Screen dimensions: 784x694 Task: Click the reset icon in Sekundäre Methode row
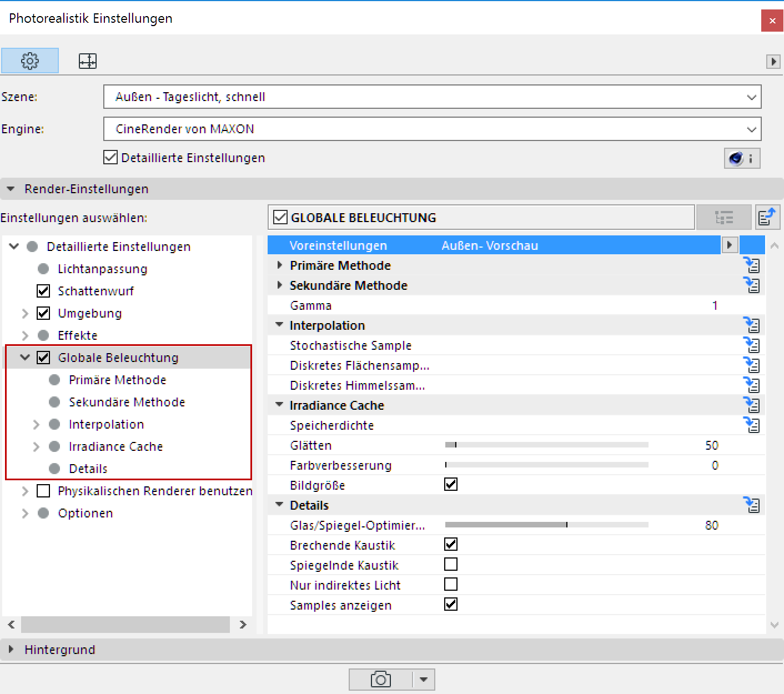(x=752, y=285)
